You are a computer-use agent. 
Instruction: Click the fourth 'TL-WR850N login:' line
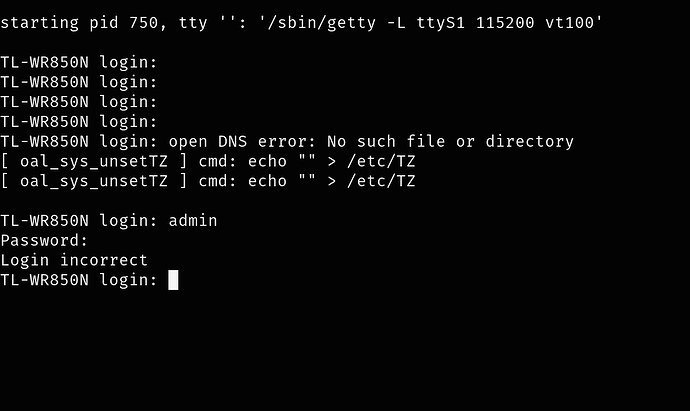(79, 121)
